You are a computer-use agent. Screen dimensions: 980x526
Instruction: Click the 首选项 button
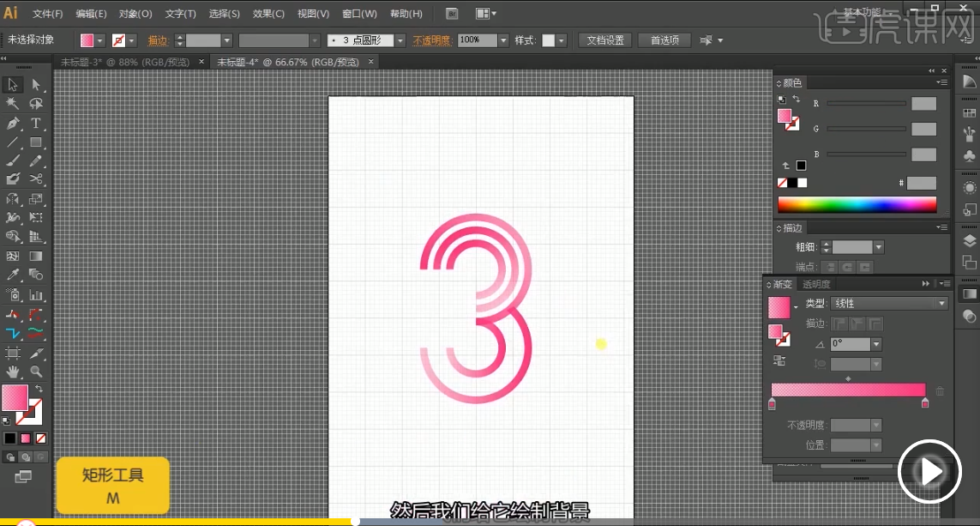click(x=664, y=40)
